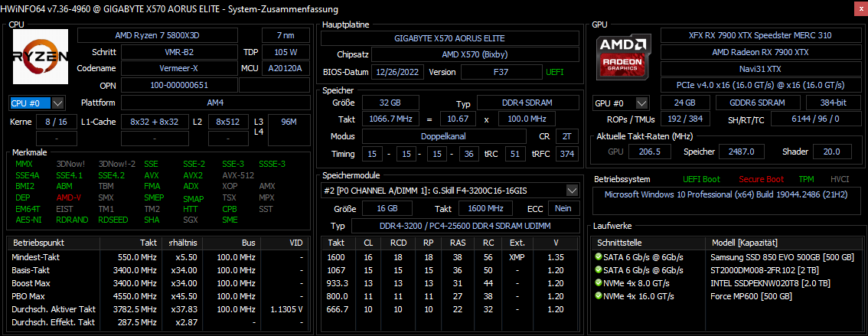This screenshot has width=868, height=336.
Task: Click the 6144 / 96 / 0 SH/RT/TC field
Action: (815, 119)
